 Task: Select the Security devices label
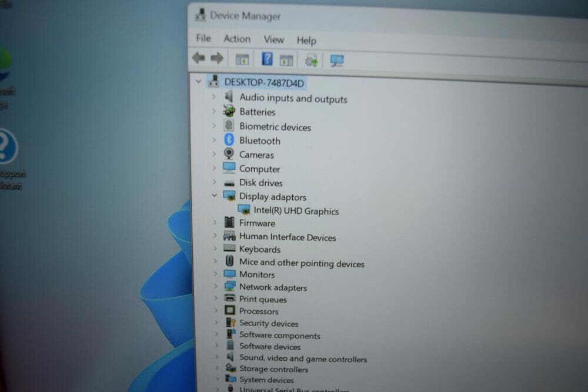(x=269, y=323)
